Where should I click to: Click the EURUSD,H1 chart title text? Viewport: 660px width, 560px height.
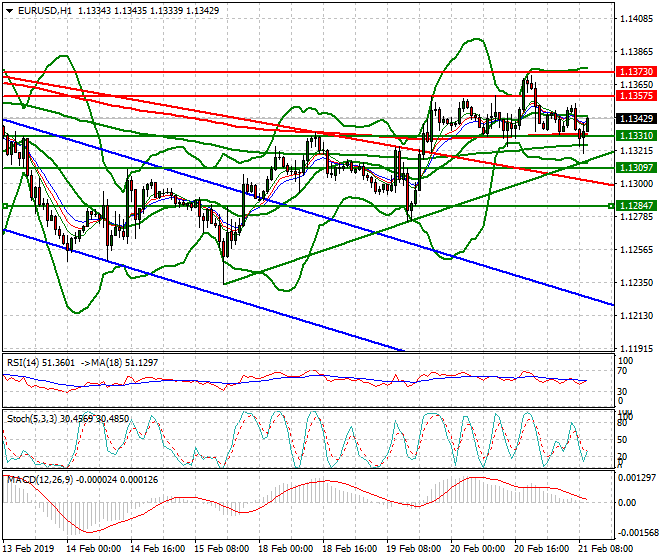tap(45, 11)
